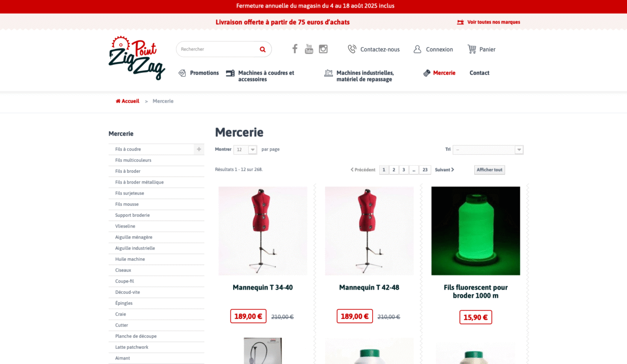Open the Montrer per-page dropdown

click(x=245, y=150)
